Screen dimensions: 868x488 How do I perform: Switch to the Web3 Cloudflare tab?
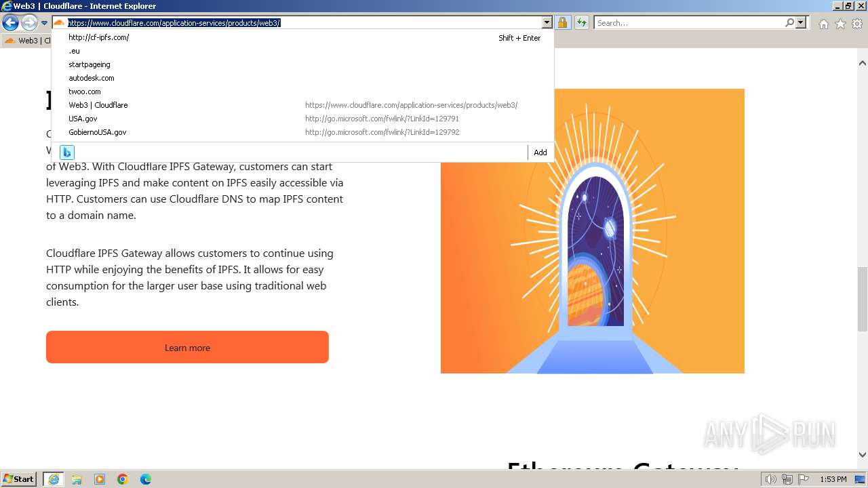point(27,41)
